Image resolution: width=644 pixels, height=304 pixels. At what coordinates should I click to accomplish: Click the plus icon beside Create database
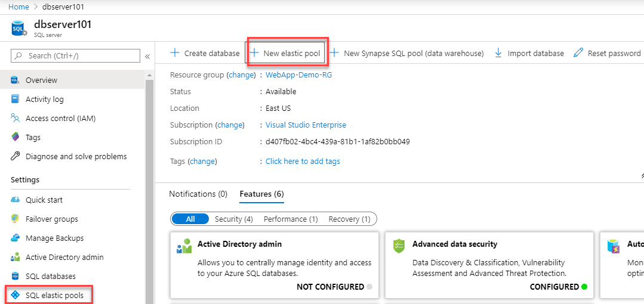[174, 53]
